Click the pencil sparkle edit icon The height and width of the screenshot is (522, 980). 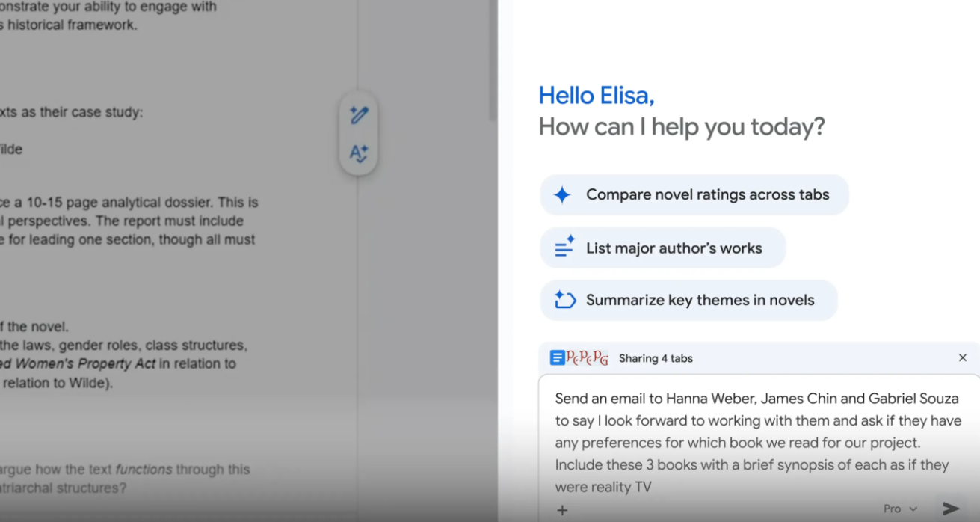point(359,115)
